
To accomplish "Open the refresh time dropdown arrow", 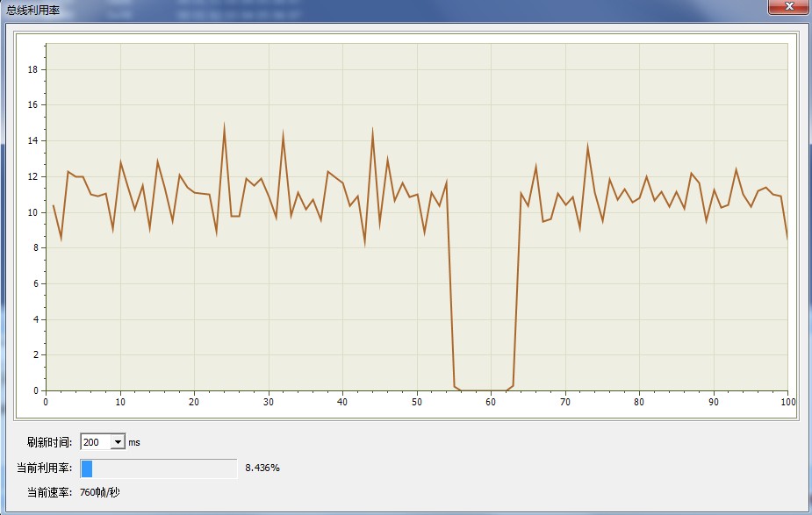I will point(119,442).
